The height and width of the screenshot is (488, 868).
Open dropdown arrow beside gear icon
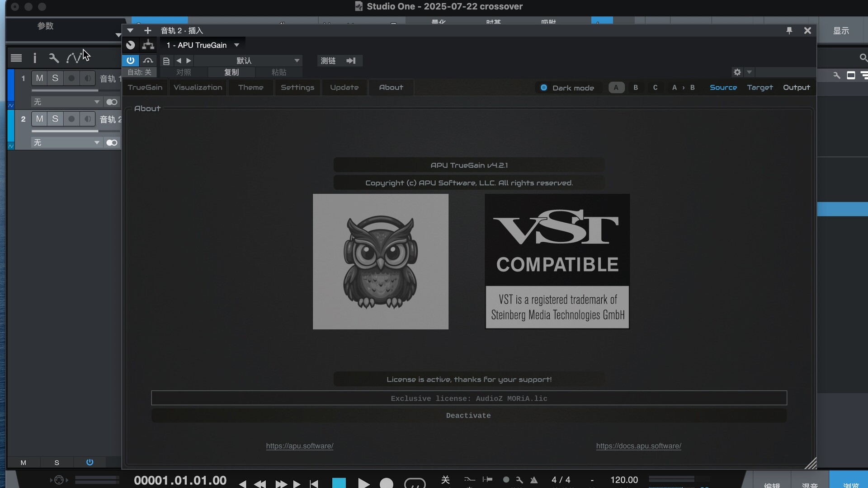(749, 72)
